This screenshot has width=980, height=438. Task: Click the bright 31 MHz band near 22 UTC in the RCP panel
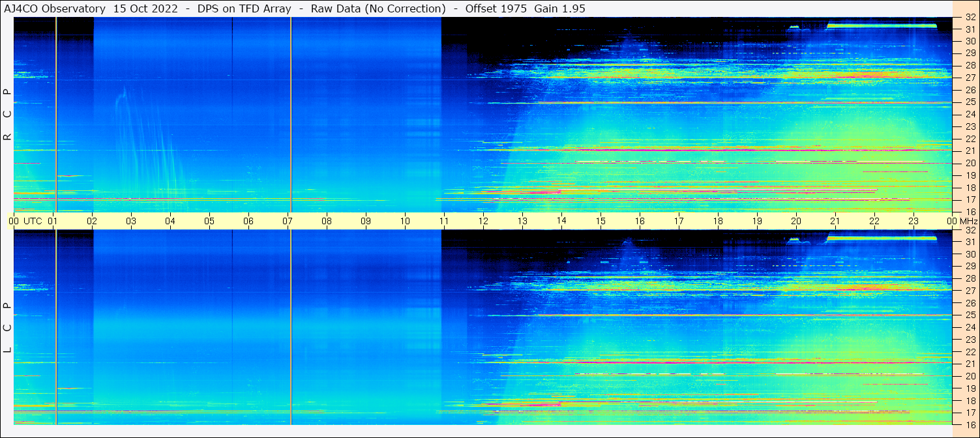pos(880,25)
